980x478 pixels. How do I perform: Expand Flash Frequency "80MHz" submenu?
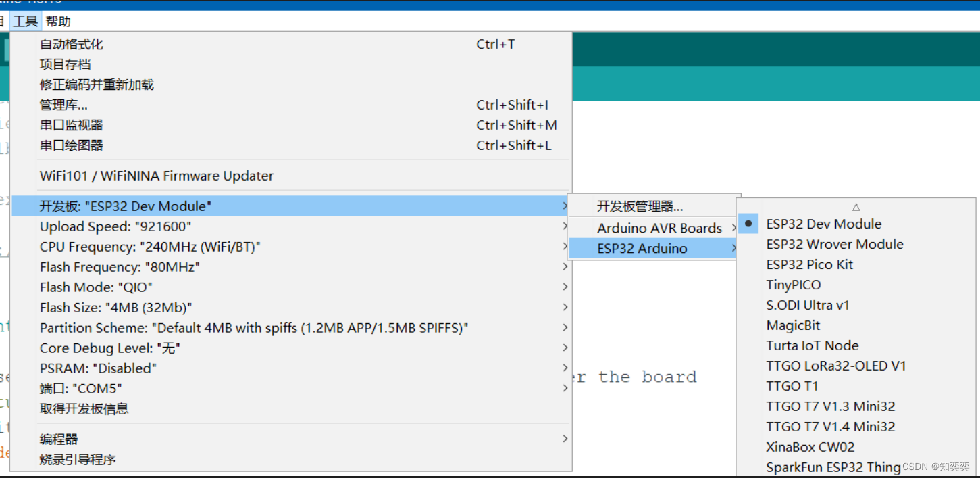click(x=292, y=267)
